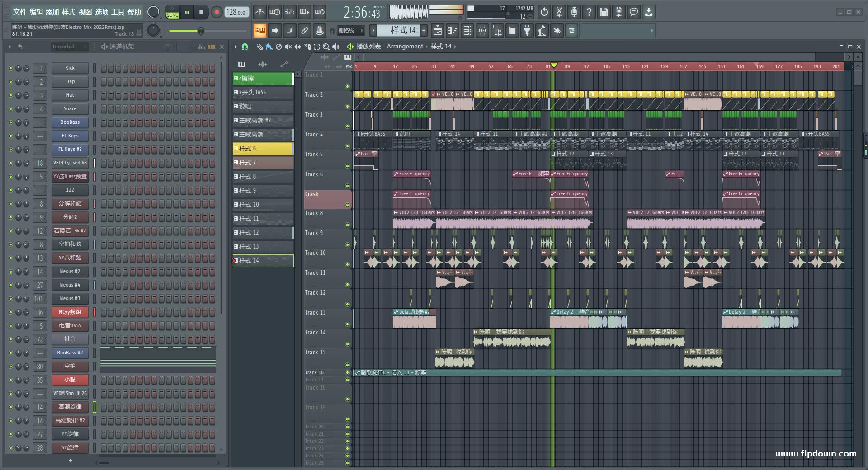Viewport: 868px width, 470px height.
Task: Open the mixer view icon
Action: pyautogui.click(x=482, y=31)
